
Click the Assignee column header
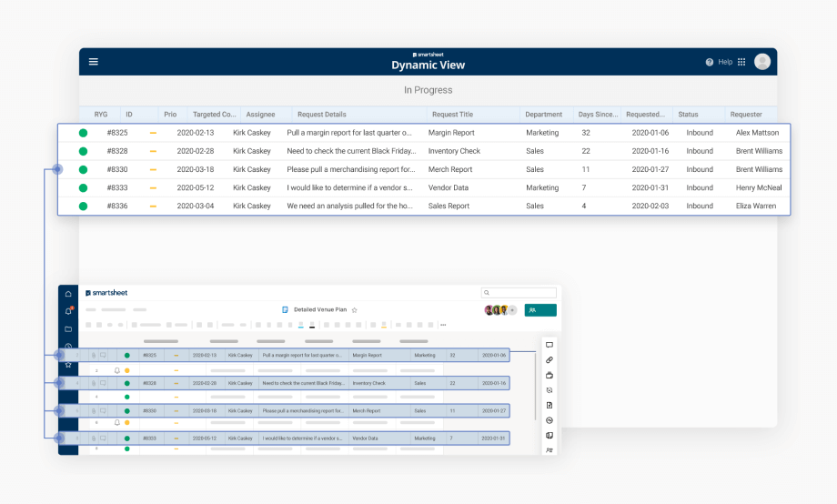pyautogui.click(x=260, y=115)
